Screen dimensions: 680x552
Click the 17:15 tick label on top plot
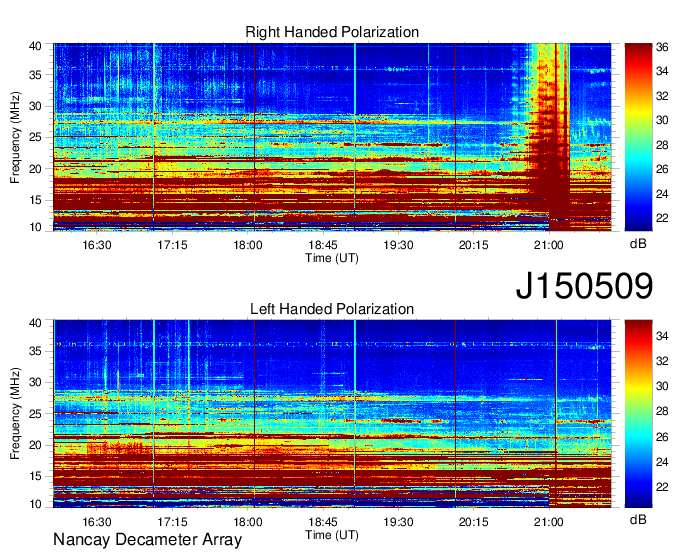[x=172, y=245]
